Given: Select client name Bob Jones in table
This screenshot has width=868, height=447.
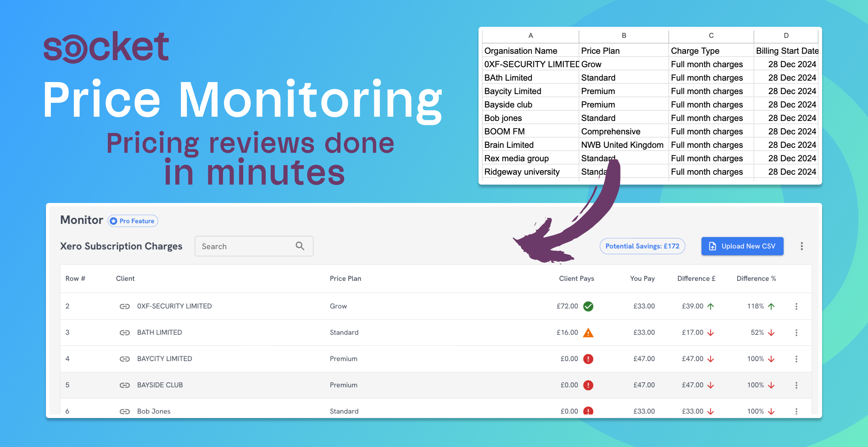Looking at the screenshot, I should [x=154, y=411].
